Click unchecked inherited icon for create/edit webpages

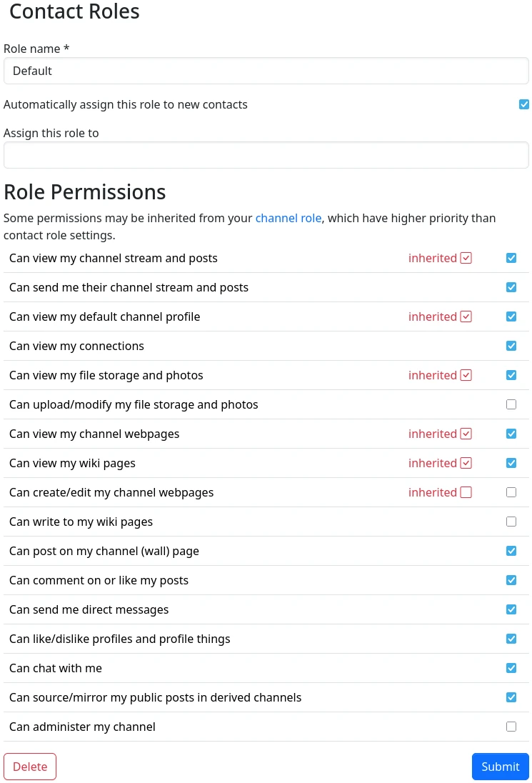[x=466, y=492]
